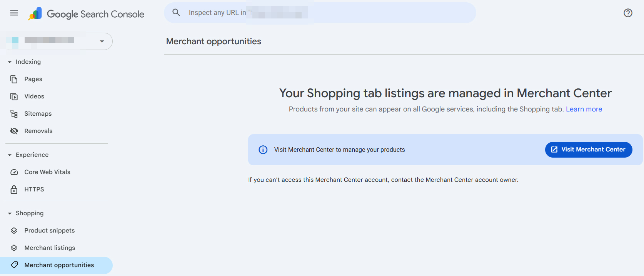The height and width of the screenshot is (276, 644).
Task: Click the Merchant listings tag icon
Action: point(14,248)
